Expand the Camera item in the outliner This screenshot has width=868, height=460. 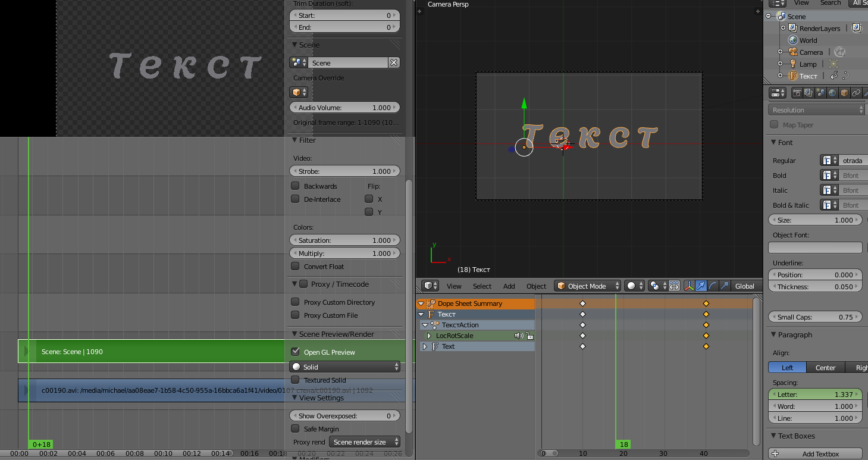click(780, 52)
